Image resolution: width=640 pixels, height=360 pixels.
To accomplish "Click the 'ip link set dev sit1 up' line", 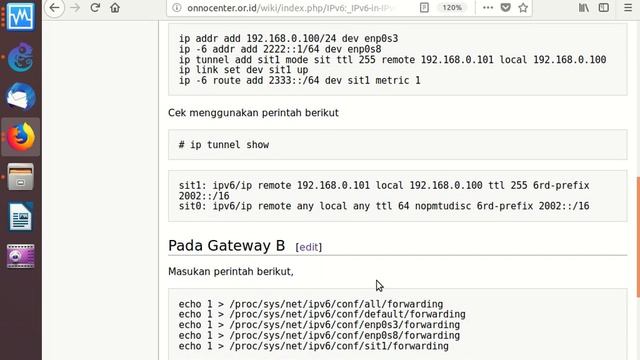I will pyautogui.click(x=243, y=70).
